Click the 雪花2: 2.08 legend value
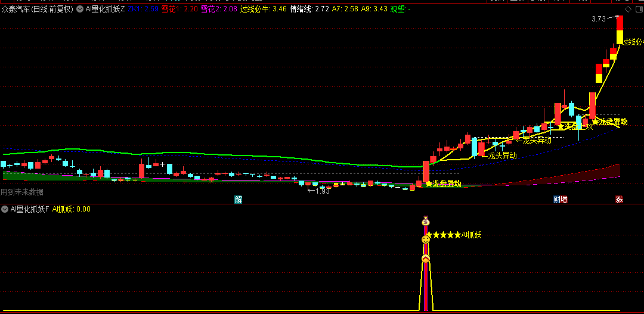644x314 pixels. (219, 9)
